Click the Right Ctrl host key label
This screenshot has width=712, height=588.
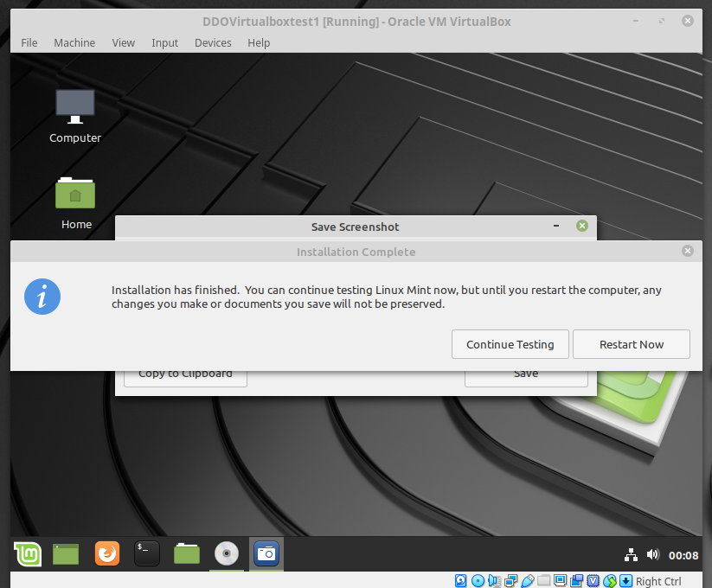pyautogui.click(x=658, y=581)
